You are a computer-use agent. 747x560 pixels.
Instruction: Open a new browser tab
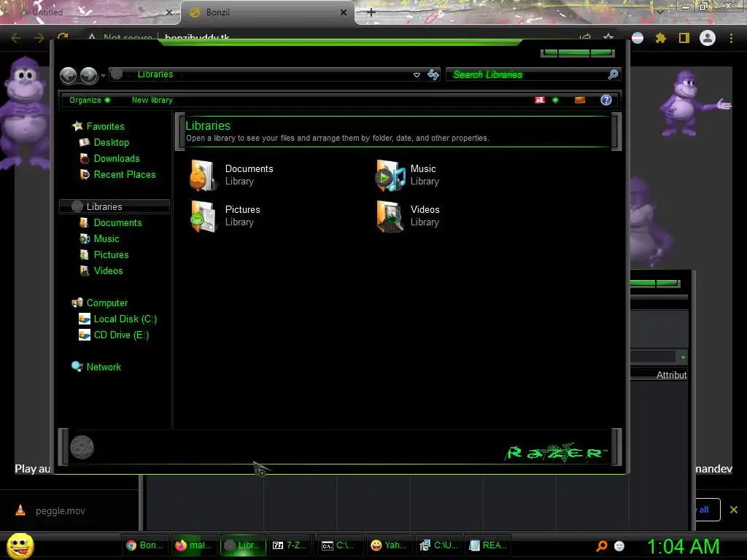(371, 12)
